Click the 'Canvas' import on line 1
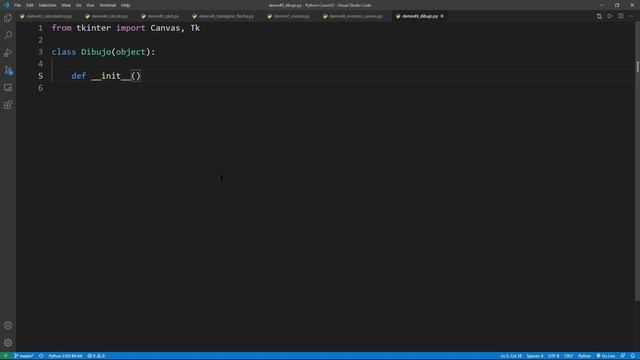Viewport: 640px width, 360px height. pos(165,28)
